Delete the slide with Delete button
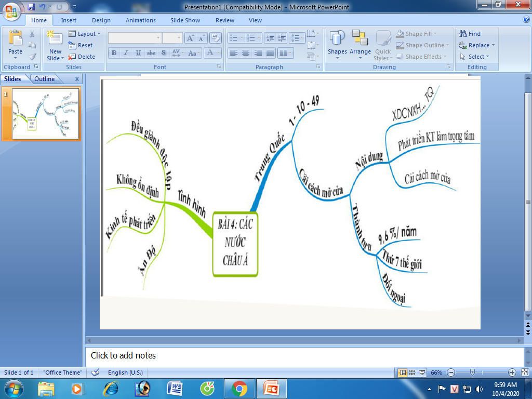532x399 pixels. [x=82, y=57]
